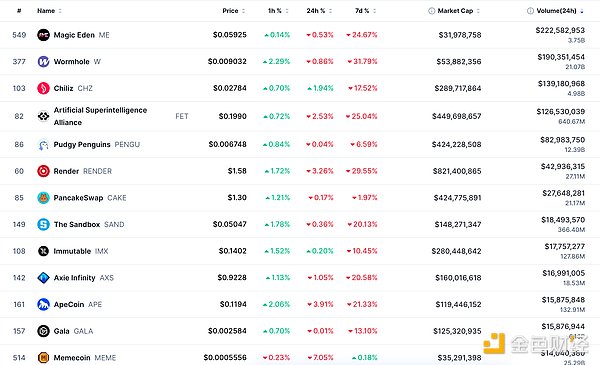The image size is (600, 365).
Task: Click the Wormhole coin logo
Action: click(43, 62)
